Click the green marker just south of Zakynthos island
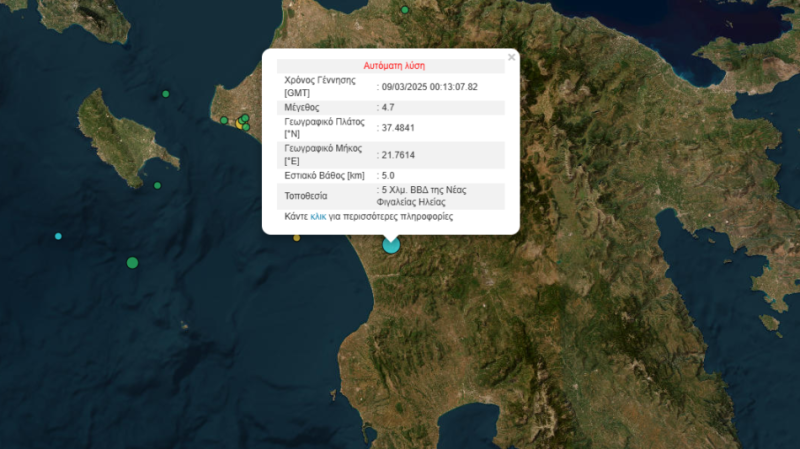This screenshot has width=800, height=449. (157, 186)
